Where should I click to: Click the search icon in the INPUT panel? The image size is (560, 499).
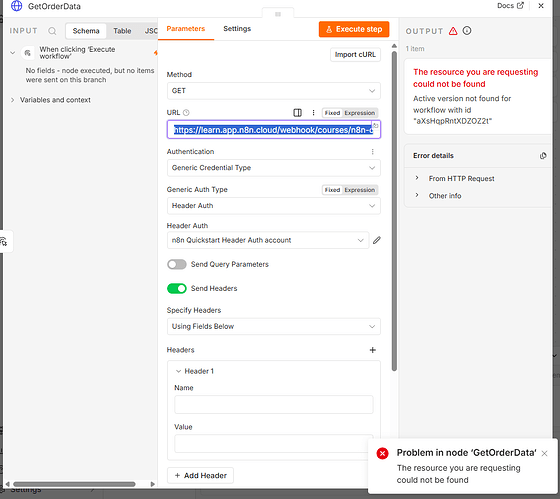[52, 31]
